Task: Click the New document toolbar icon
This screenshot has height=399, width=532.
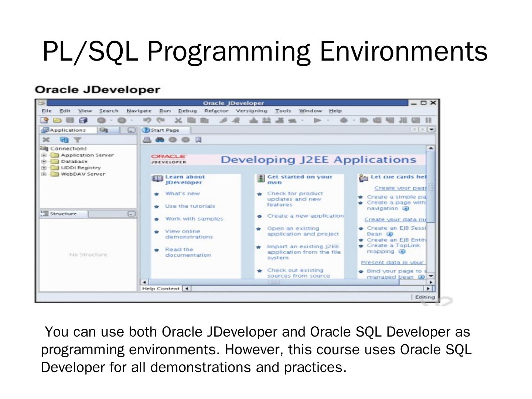Action: click(44, 120)
